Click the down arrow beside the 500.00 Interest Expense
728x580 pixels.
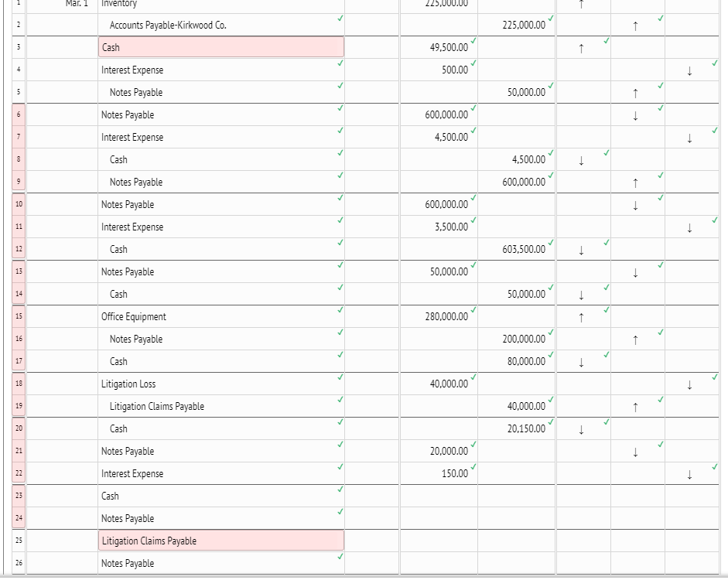coord(689,70)
